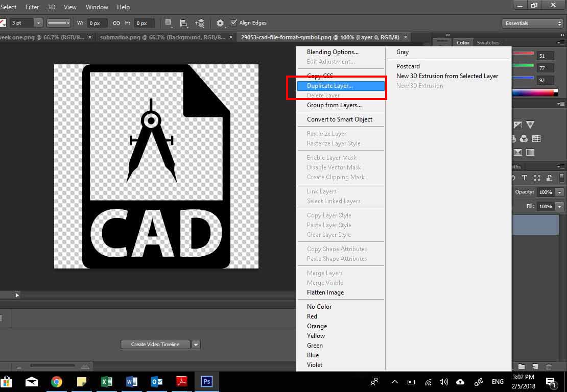This screenshot has height=392, width=567.
Task: Open the Window menu
Action: pyautogui.click(x=97, y=7)
